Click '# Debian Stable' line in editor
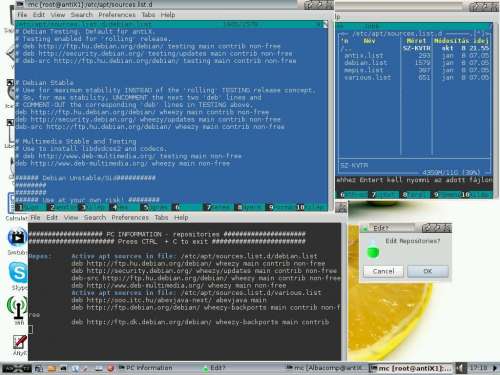This screenshot has width=500, height=375. 45,83
